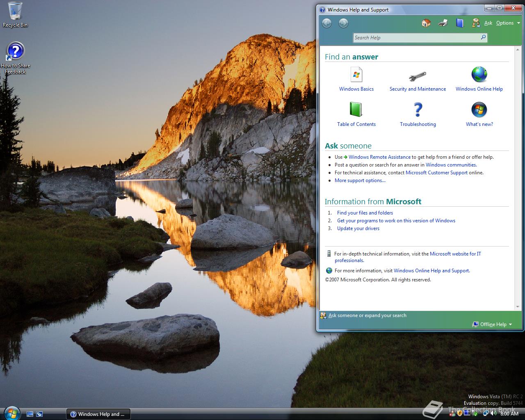Click the taskbar clock showing 8:00 AM
Screen dimensions: 525x420
pyautogui.click(x=509, y=414)
